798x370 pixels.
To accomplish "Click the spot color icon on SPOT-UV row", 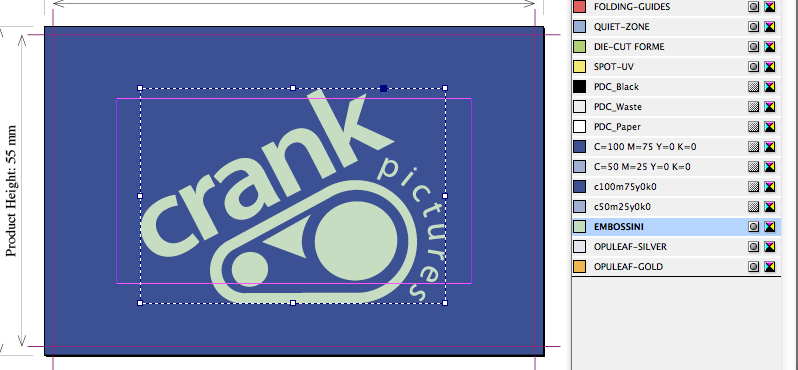I will (754, 67).
